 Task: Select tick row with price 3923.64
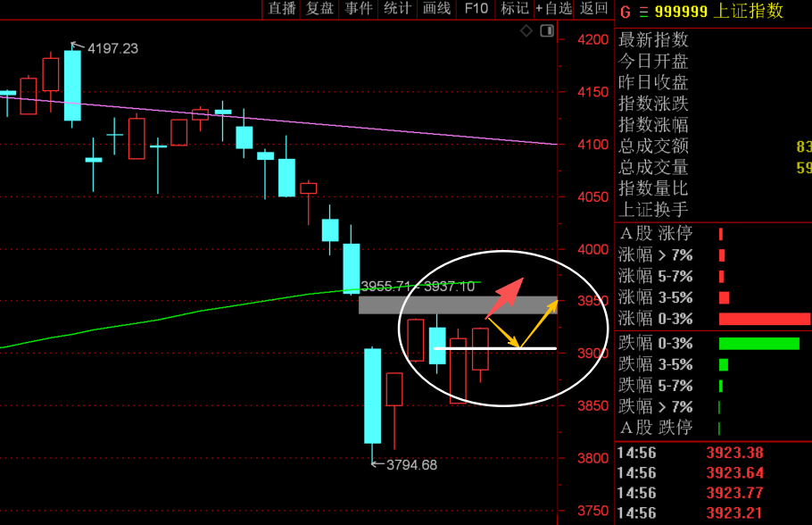[x=714, y=473]
